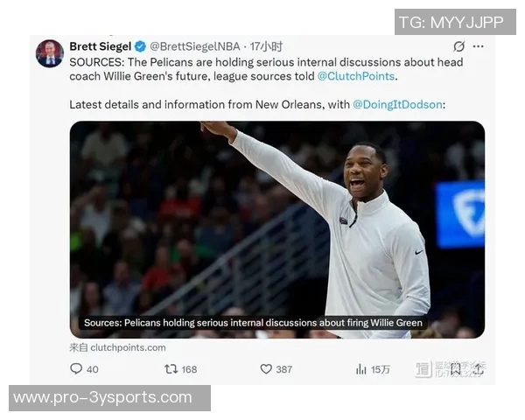Open Brett Siegel's profile avatar
Viewport: 525px width, 420px height.
(50, 53)
